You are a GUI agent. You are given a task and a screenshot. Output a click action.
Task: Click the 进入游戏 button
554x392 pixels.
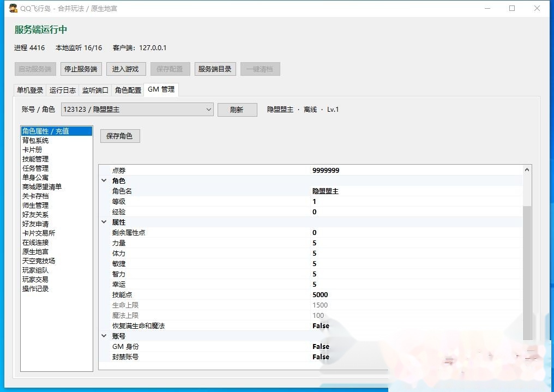(x=126, y=69)
